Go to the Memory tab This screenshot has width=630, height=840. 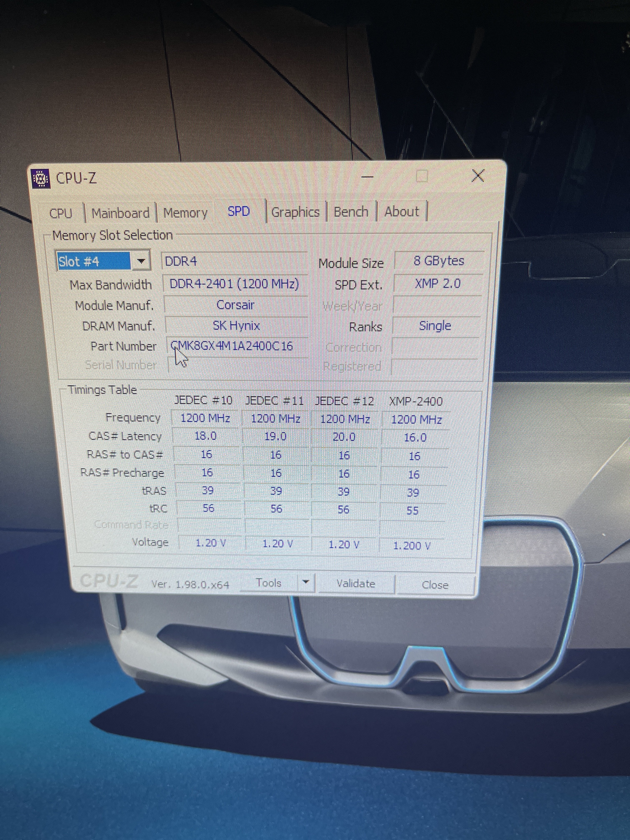(x=185, y=213)
